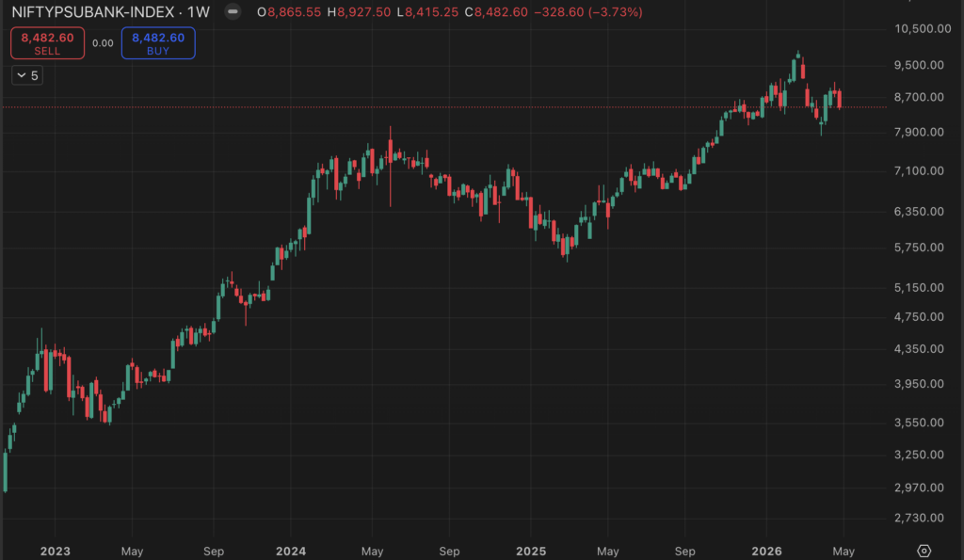Click the red dotted current-price line
Viewport: 964px width, 560px height.
pos(445,107)
